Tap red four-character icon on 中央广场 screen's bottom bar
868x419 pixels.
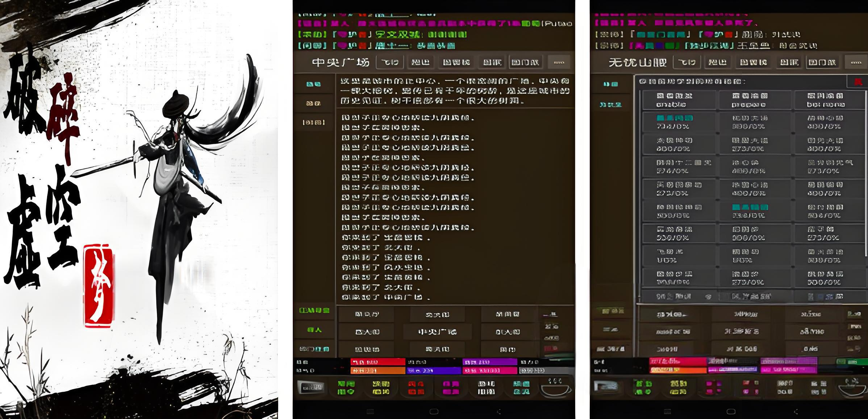416,387
